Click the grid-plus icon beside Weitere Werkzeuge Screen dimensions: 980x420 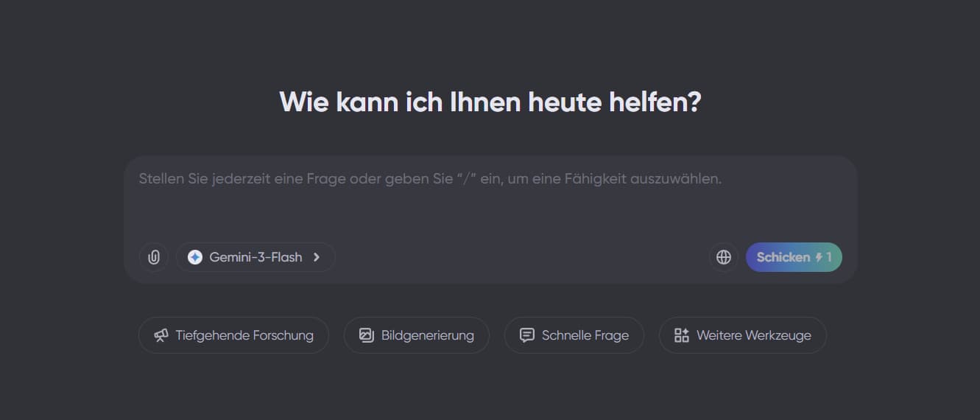tap(682, 335)
